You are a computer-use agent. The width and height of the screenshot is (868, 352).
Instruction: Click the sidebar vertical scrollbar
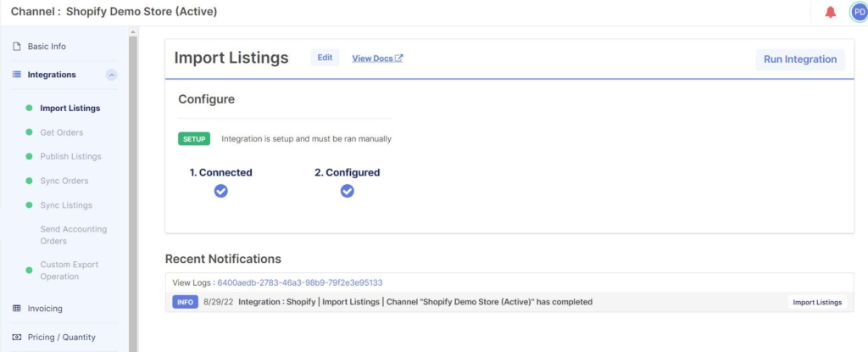132,187
